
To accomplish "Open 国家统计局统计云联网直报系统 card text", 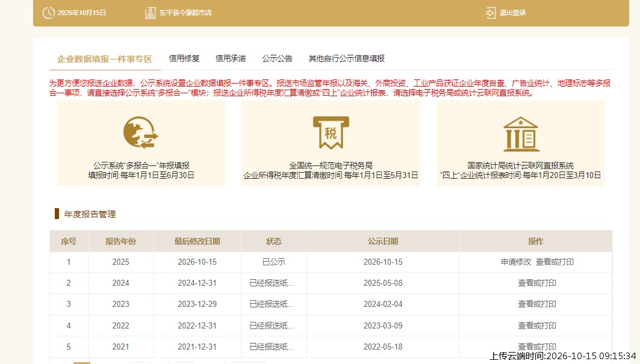I will coord(520,165).
